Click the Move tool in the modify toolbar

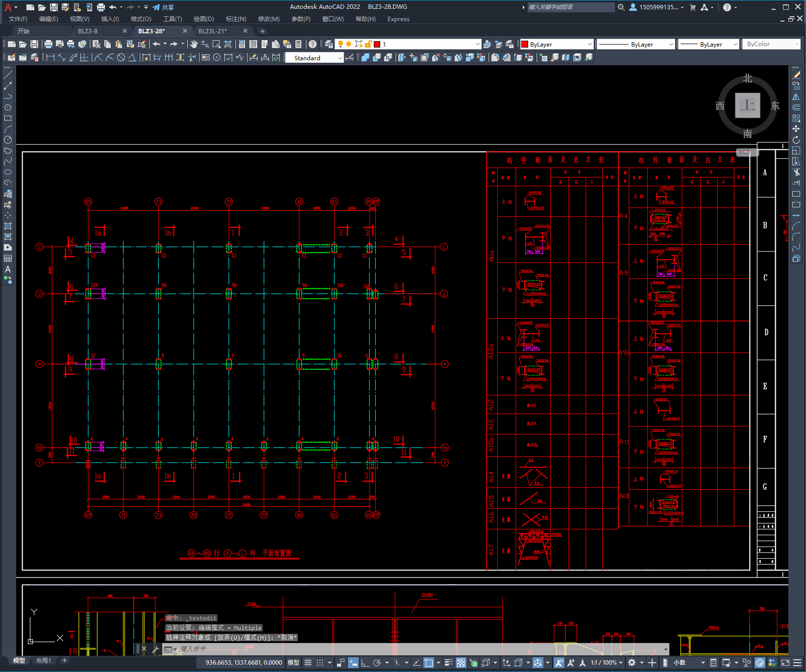[x=796, y=129]
